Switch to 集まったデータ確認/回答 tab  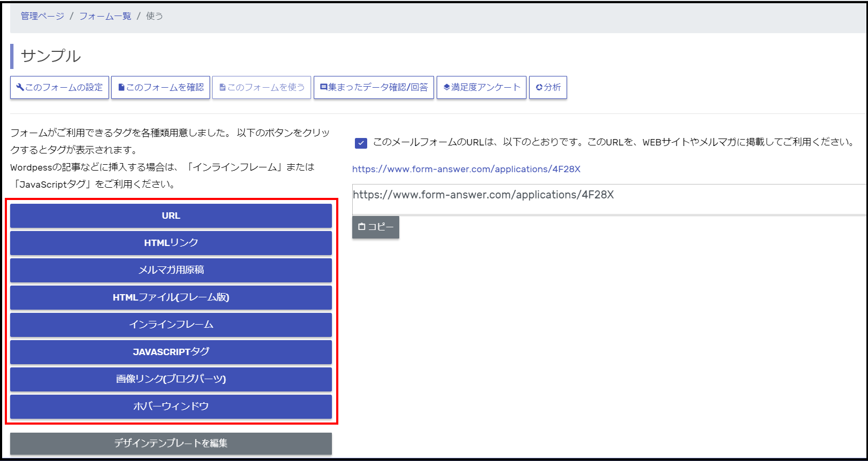click(x=374, y=87)
